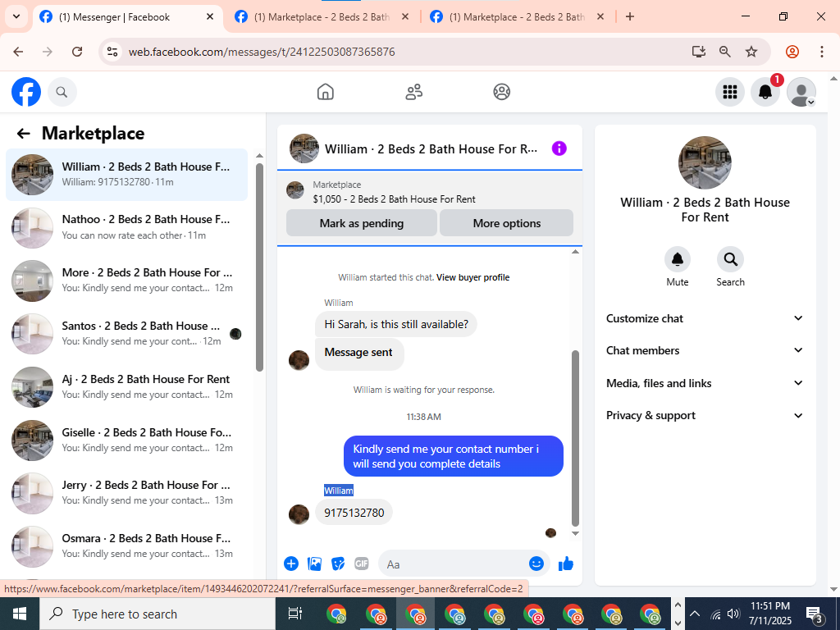Click the More options button
This screenshot has width=840, height=630.
click(x=506, y=223)
